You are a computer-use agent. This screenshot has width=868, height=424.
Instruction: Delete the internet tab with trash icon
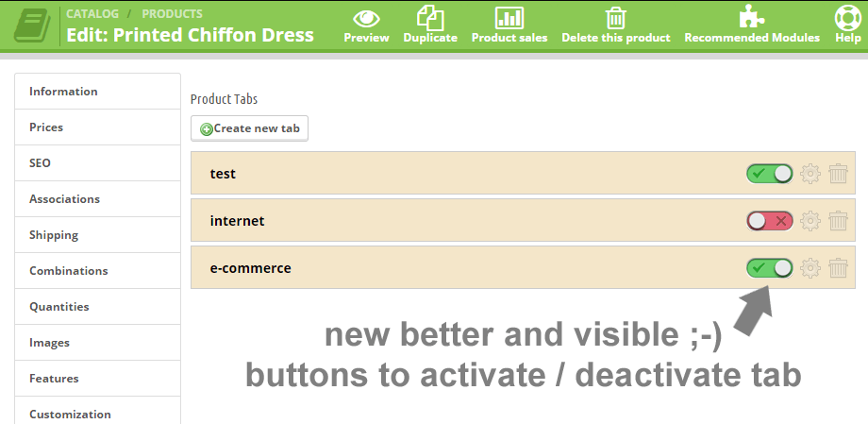pyautogui.click(x=838, y=221)
